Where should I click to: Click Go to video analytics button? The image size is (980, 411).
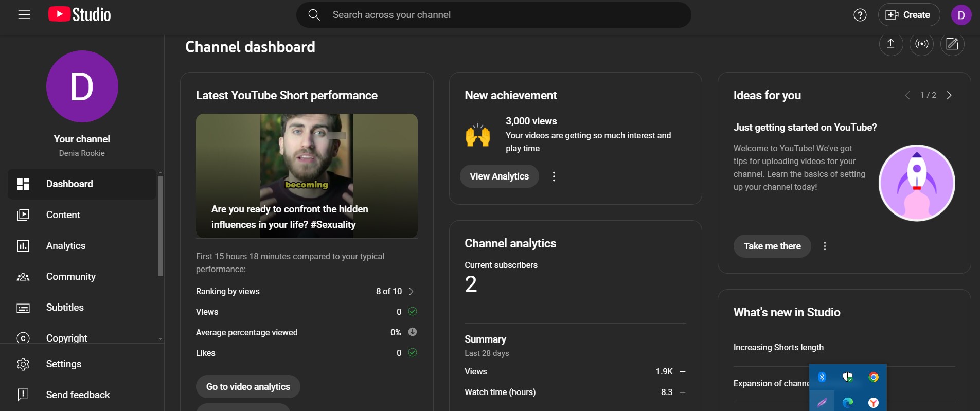(x=248, y=387)
